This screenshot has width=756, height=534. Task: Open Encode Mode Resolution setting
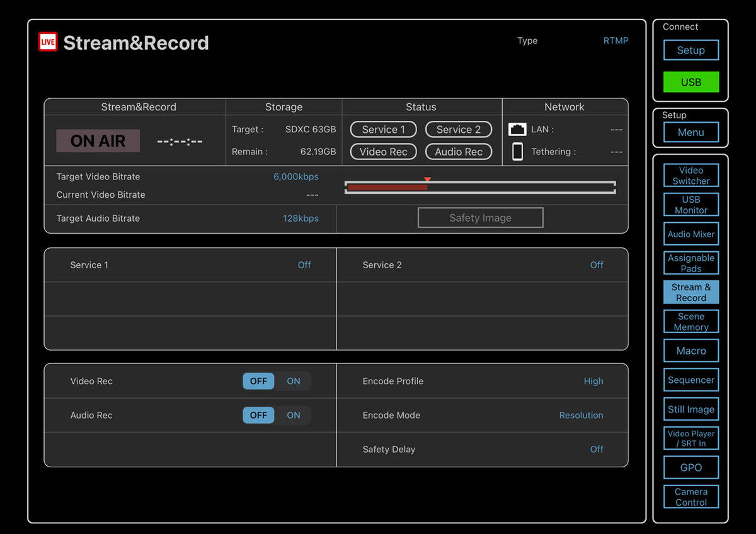(x=581, y=415)
